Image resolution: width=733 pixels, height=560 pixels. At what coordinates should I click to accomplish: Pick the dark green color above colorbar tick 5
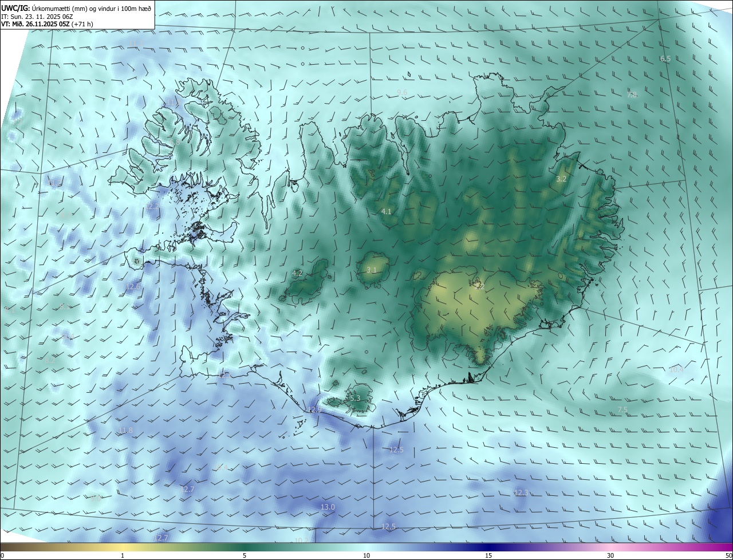coord(245,547)
